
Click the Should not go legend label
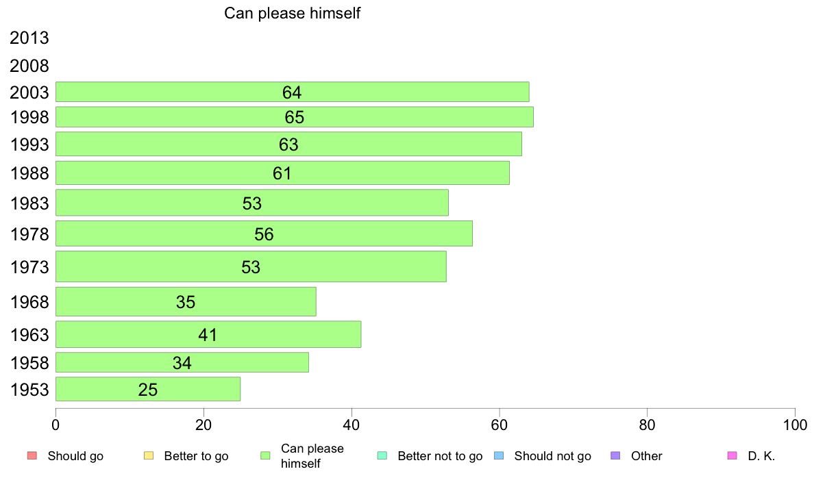coord(553,456)
